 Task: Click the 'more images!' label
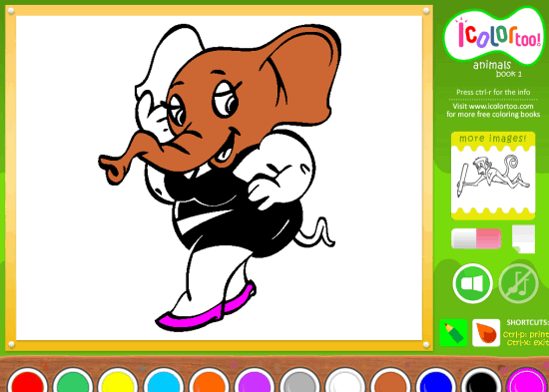tap(493, 139)
